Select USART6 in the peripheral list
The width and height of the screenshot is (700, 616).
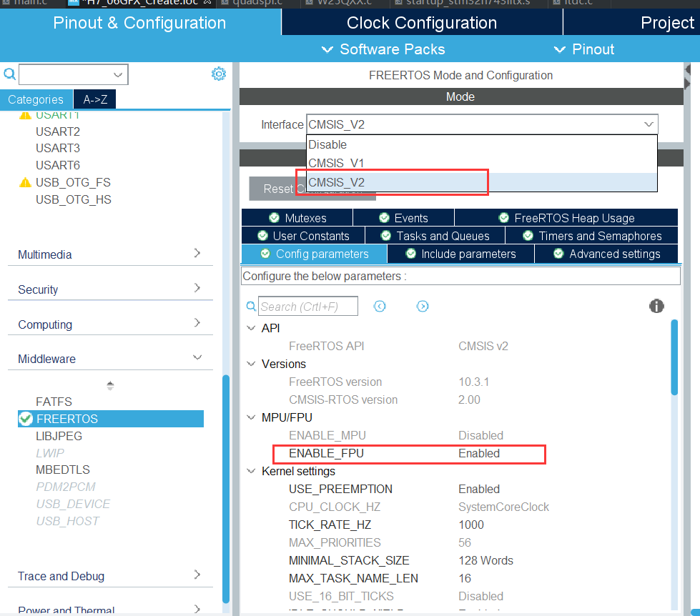coord(58,165)
